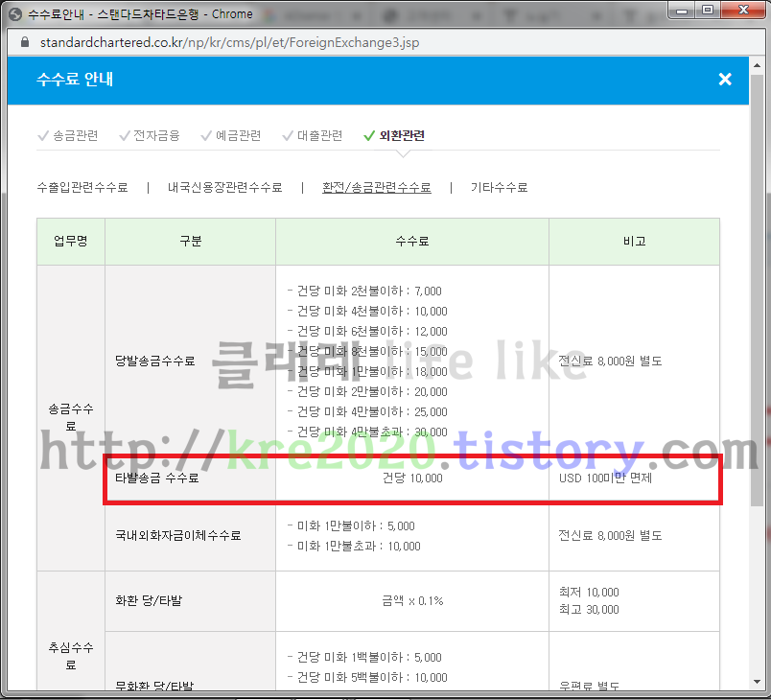Click the 화환 당/타발 cell

190,600
